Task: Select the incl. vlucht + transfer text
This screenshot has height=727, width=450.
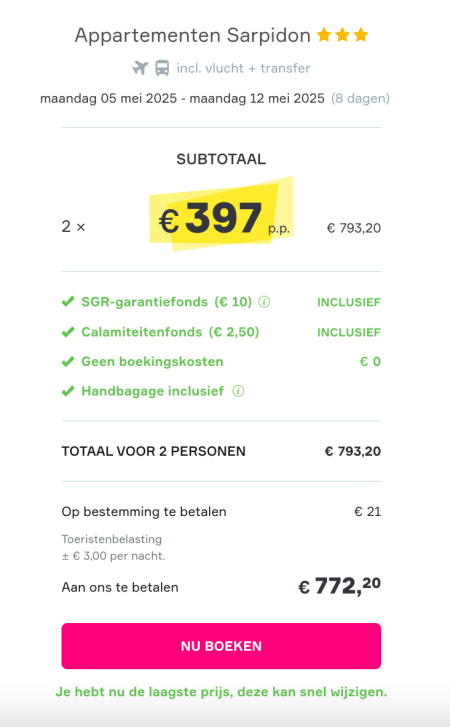Action: [x=243, y=68]
